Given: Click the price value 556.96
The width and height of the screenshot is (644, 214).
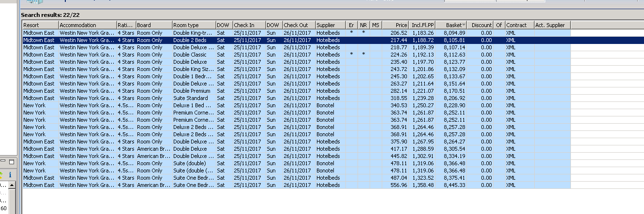Looking at the screenshot, I should tap(399, 185).
